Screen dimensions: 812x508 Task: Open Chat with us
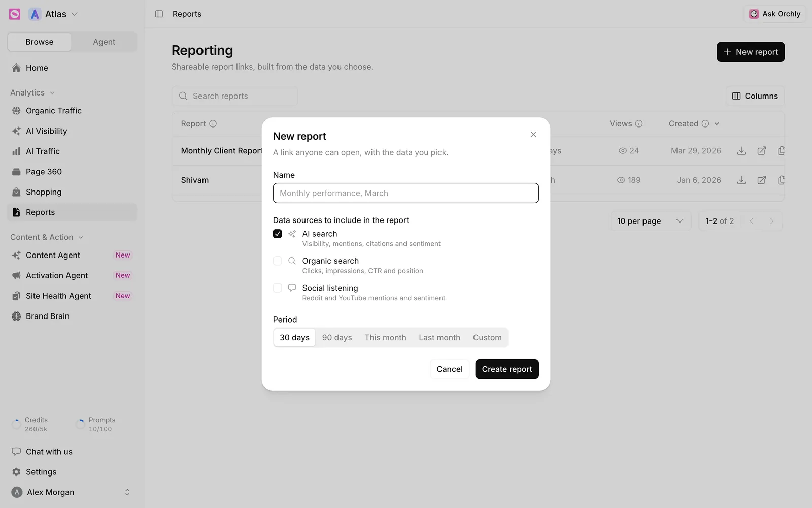coord(72,452)
